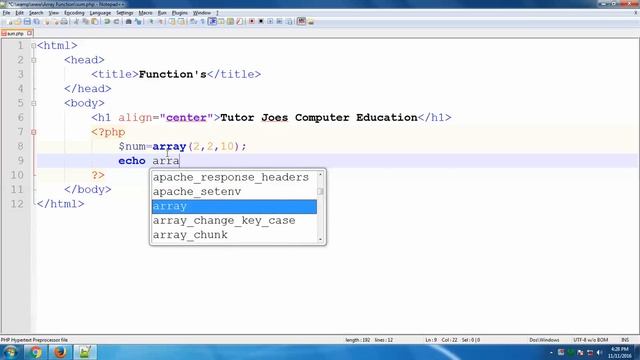The width and height of the screenshot is (640, 360).
Task: Click the Zoom In toolbar icon
Action: (x=151, y=21)
